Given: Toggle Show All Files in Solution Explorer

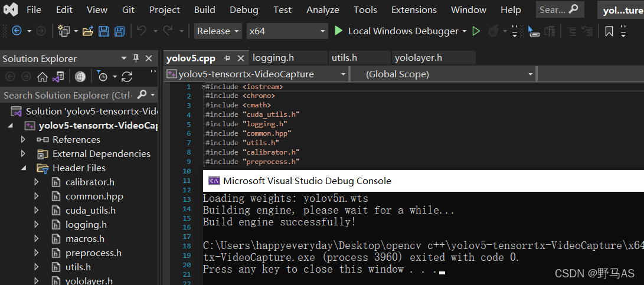Looking at the screenshot, I should click(80, 77).
